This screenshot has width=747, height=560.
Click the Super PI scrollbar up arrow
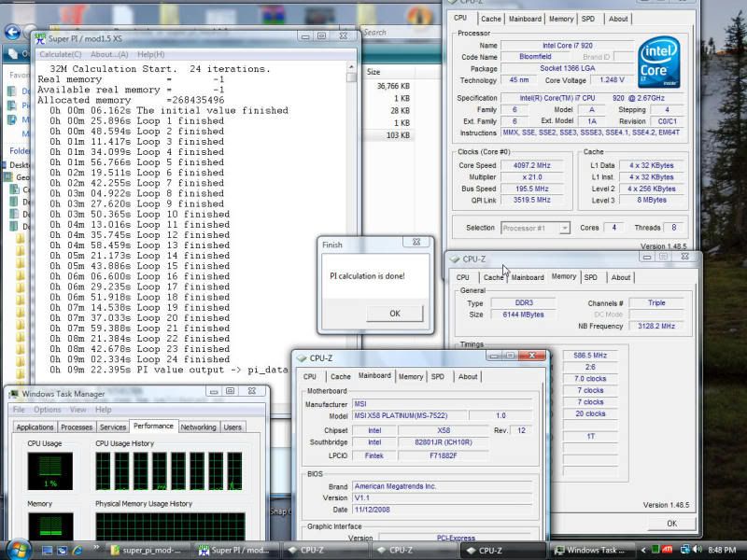coord(352,66)
